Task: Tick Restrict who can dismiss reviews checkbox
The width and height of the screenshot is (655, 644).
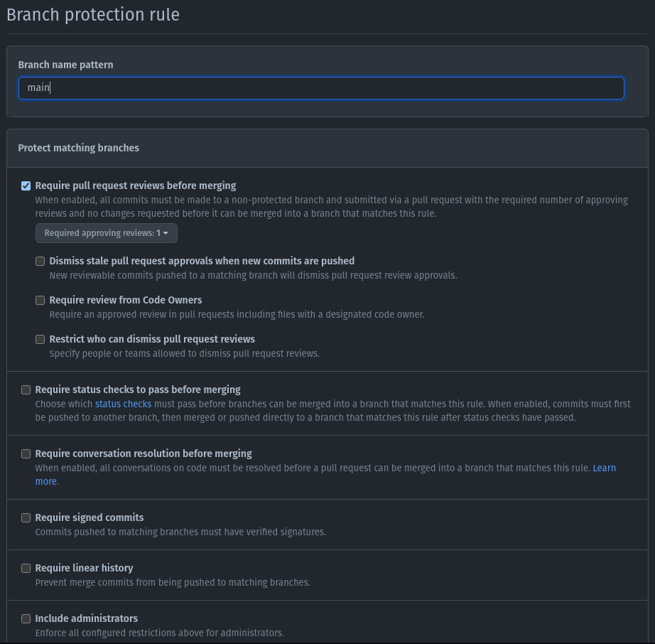Action: 40,339
